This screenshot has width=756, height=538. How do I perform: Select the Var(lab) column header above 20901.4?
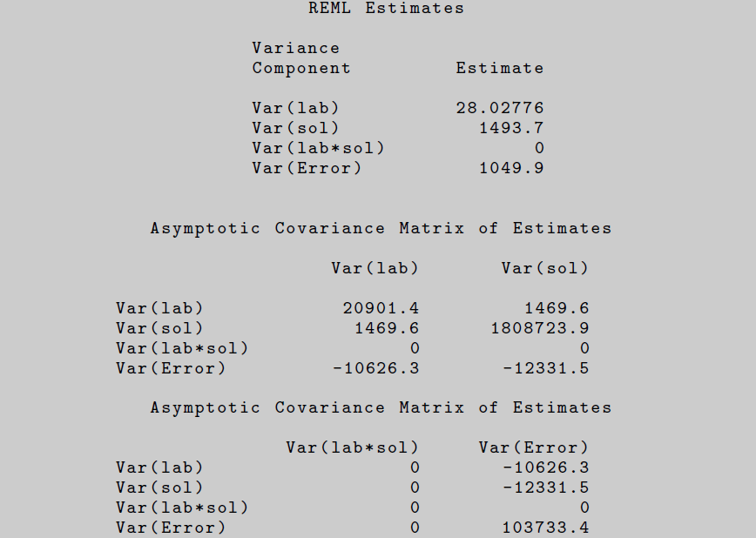[375, 268]
